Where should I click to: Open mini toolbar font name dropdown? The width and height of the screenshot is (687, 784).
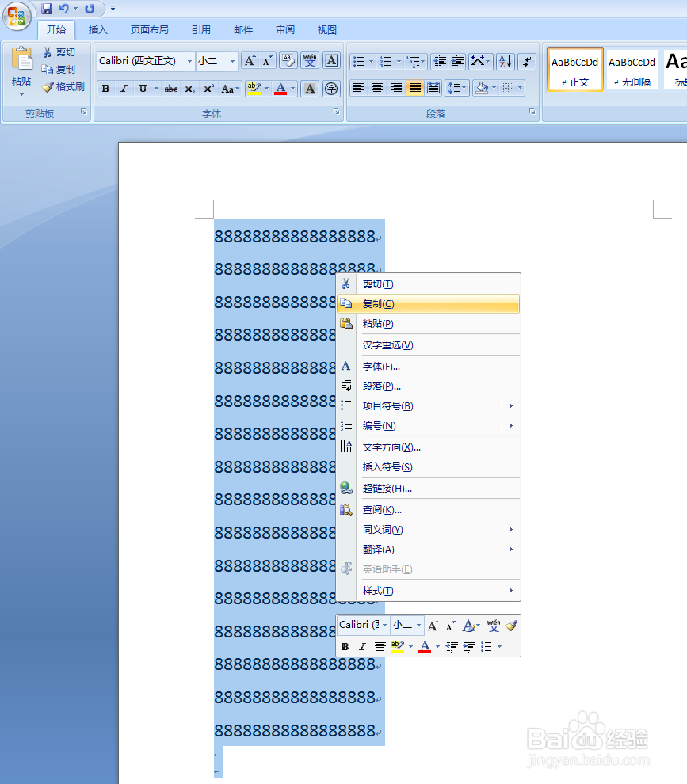tap(384, 625)
